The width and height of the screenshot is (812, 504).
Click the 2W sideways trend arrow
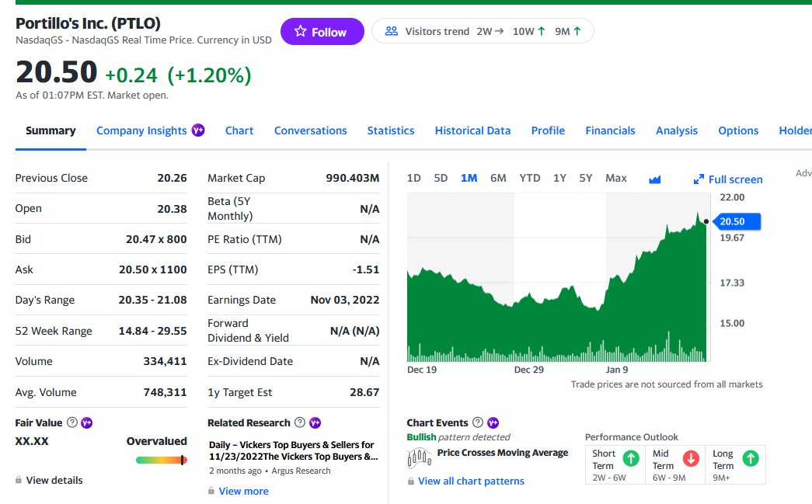499,31
